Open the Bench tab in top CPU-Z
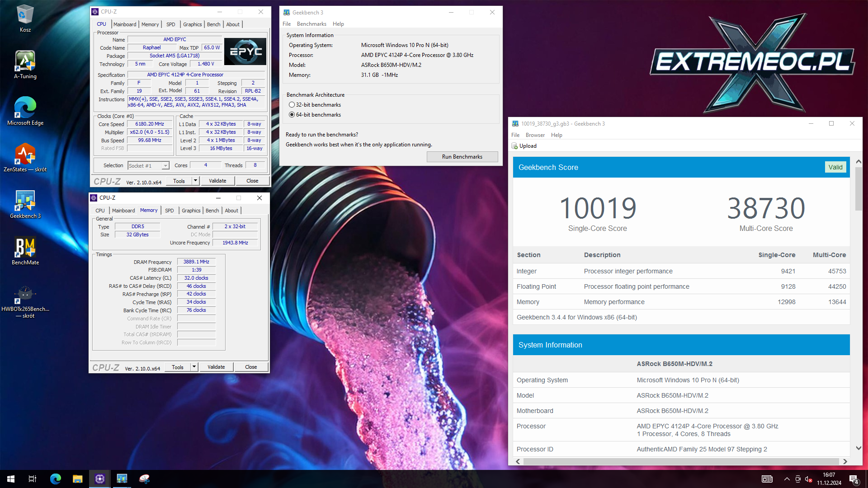 click(x=214, y=24)
